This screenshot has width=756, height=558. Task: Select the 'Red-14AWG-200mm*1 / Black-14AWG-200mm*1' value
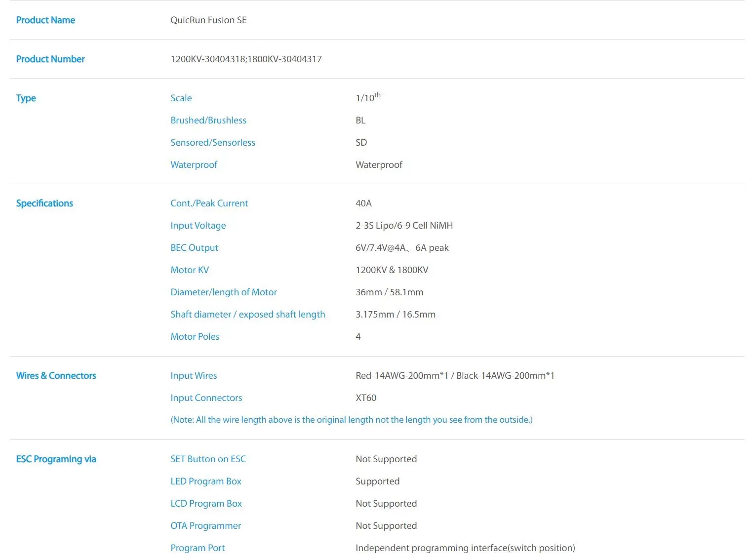(x=455, y=376)
